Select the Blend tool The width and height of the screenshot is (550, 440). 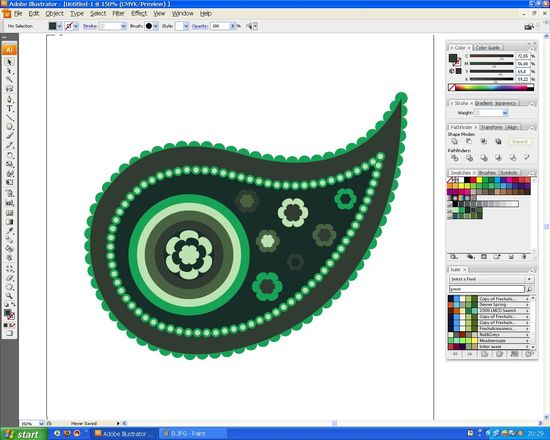(x=9, y=240)
